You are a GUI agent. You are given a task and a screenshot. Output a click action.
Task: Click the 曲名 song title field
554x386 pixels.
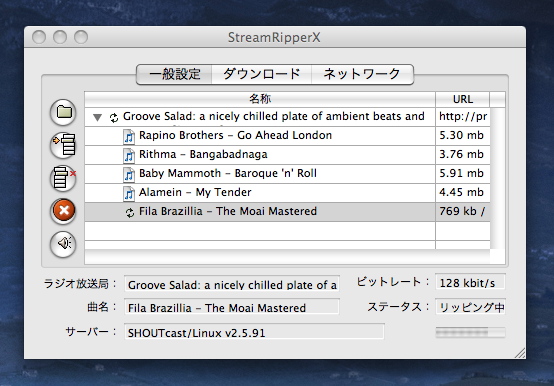[x=232, y=307]
